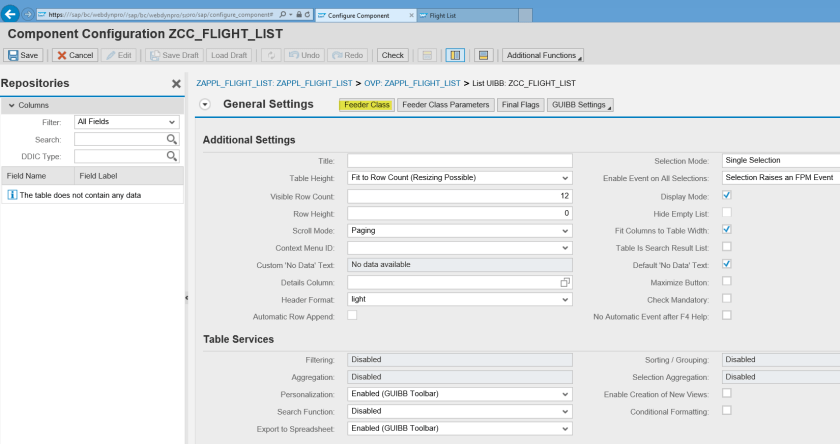
Task: Click the bottom-panel layout icon in toolbar
Action: 483,55
